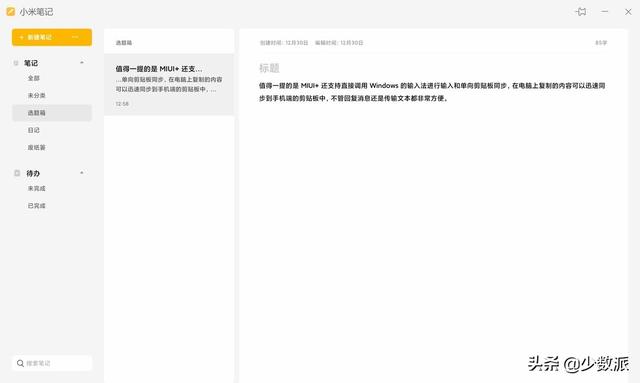
Task: Click the 搜索笔记 search field
Action: click(52, 363)
